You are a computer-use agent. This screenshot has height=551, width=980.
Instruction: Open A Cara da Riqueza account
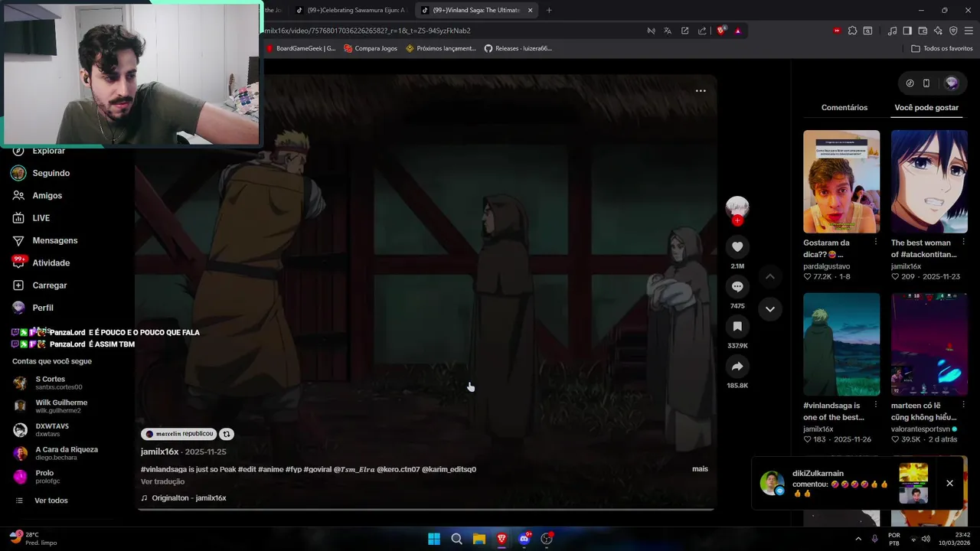click(x=67, y=453)
